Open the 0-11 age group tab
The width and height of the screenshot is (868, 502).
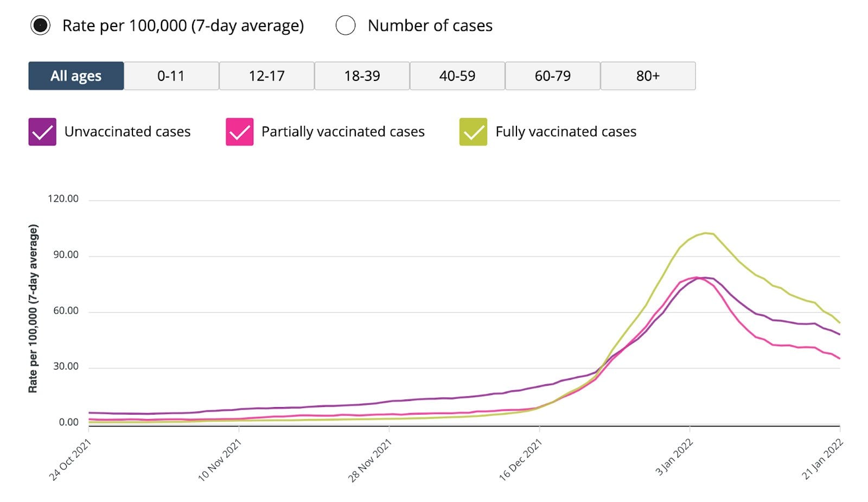tap(171, 76)
